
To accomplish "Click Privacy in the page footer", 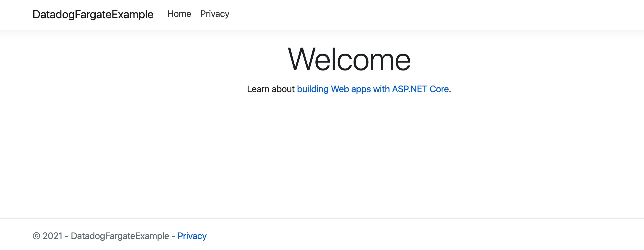I will (192, 235).
